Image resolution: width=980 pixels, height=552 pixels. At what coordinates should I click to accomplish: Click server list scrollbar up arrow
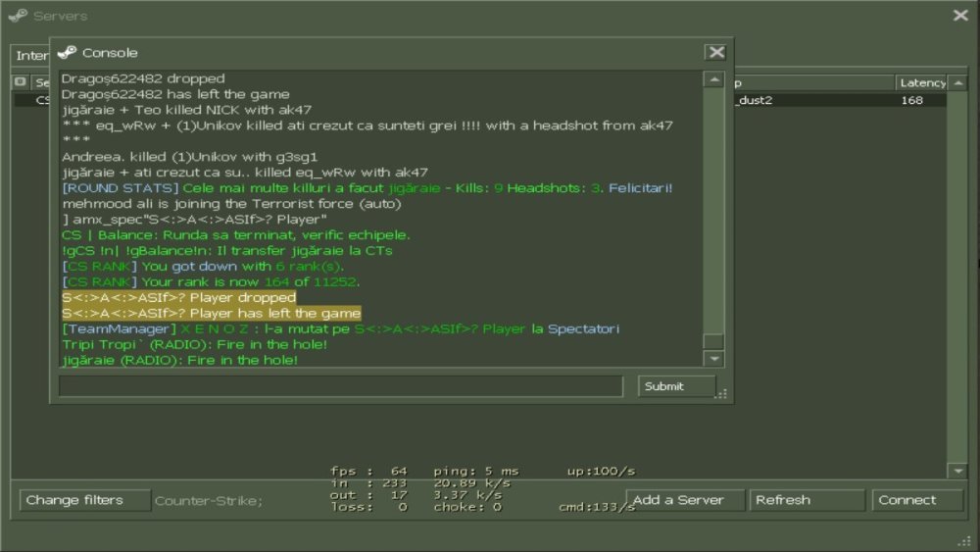(958, 82)
